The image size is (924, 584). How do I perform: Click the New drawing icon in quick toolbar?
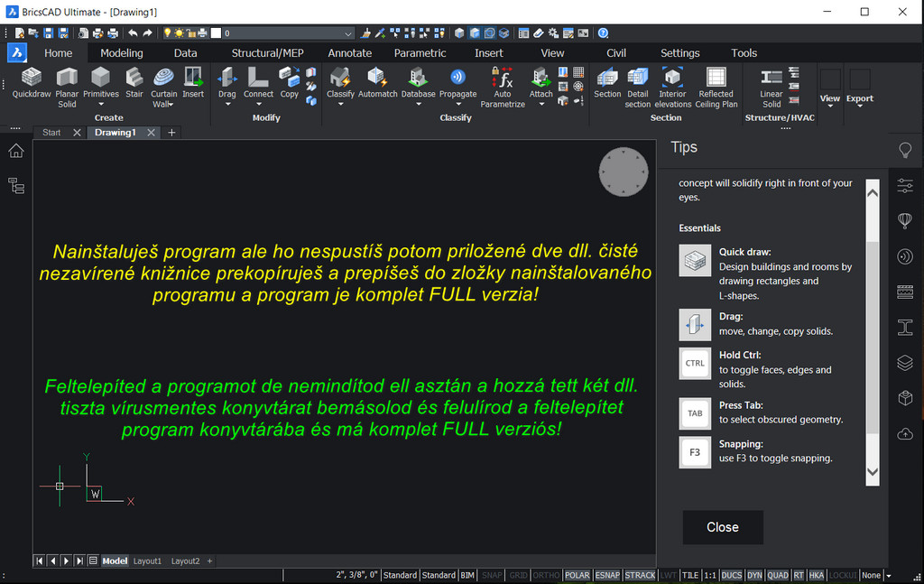pos(20,33)
